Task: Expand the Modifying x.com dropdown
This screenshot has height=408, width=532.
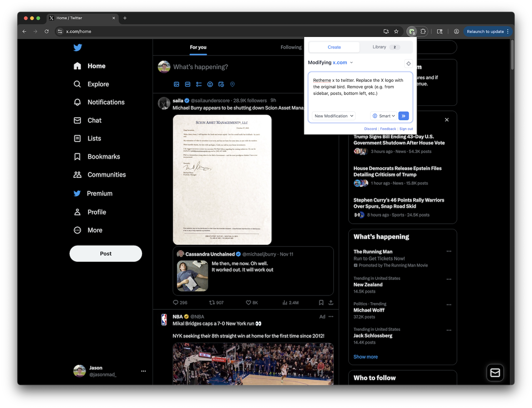Action: (352, 63)
